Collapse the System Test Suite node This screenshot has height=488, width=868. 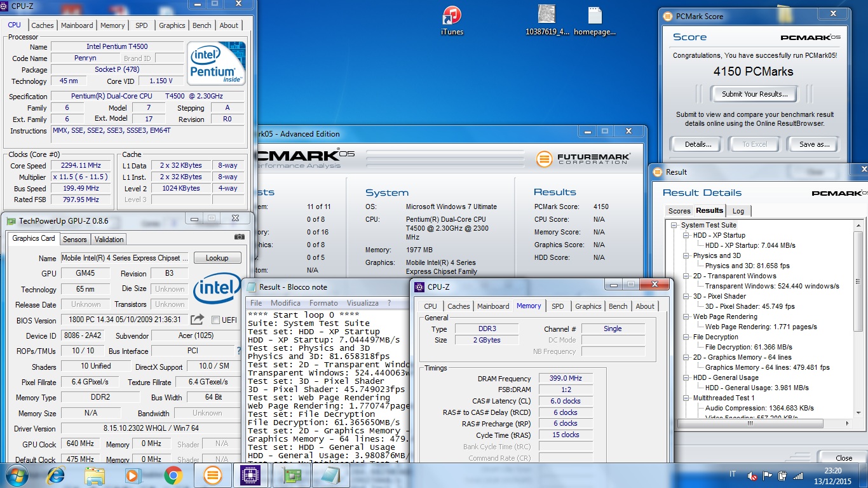click(674, 225)
